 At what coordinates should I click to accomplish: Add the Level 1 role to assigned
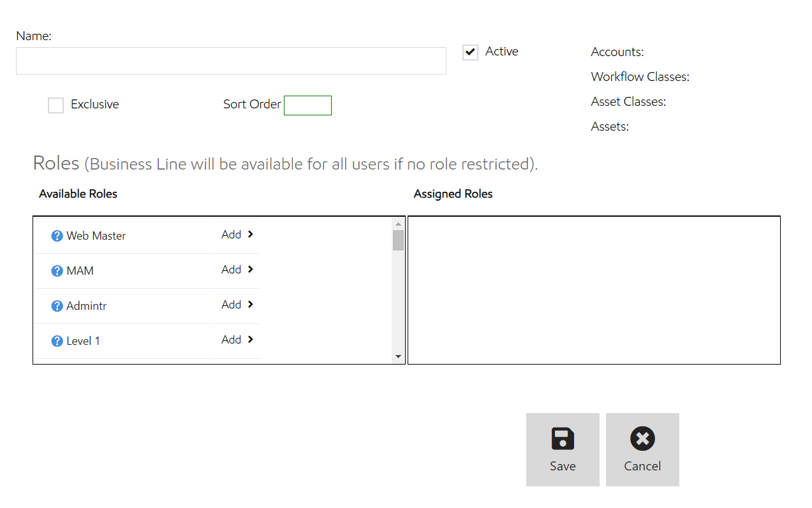point(237,340)
